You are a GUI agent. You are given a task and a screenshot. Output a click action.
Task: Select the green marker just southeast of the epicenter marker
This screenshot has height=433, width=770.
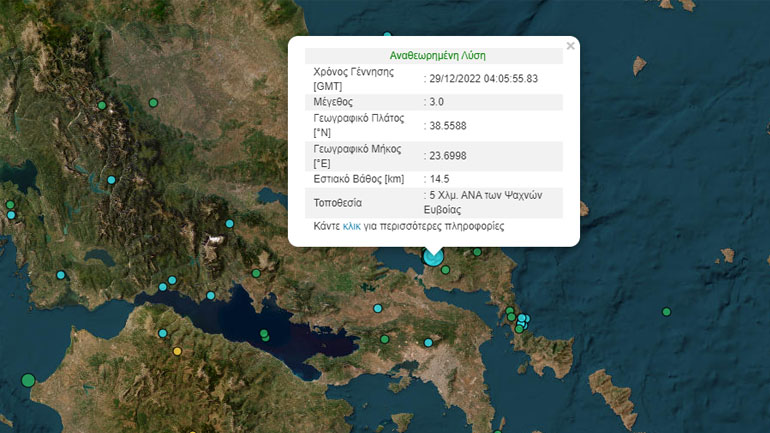445,270
